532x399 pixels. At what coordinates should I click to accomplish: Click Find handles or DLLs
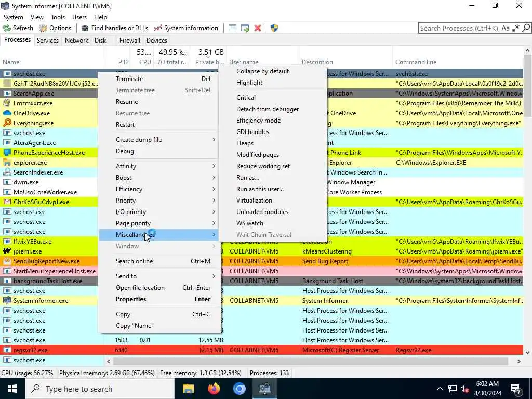tap(115, 28)
